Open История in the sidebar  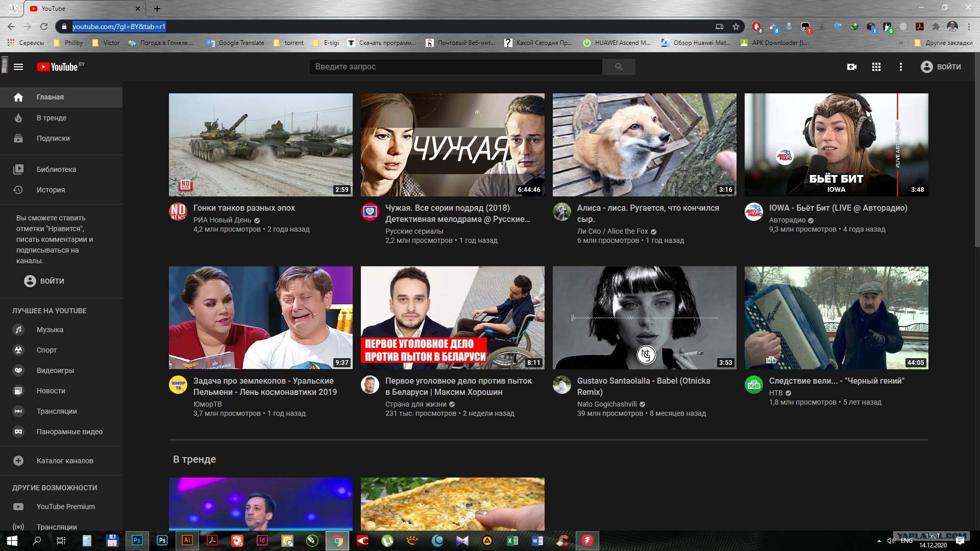click(x=61, y=190)
